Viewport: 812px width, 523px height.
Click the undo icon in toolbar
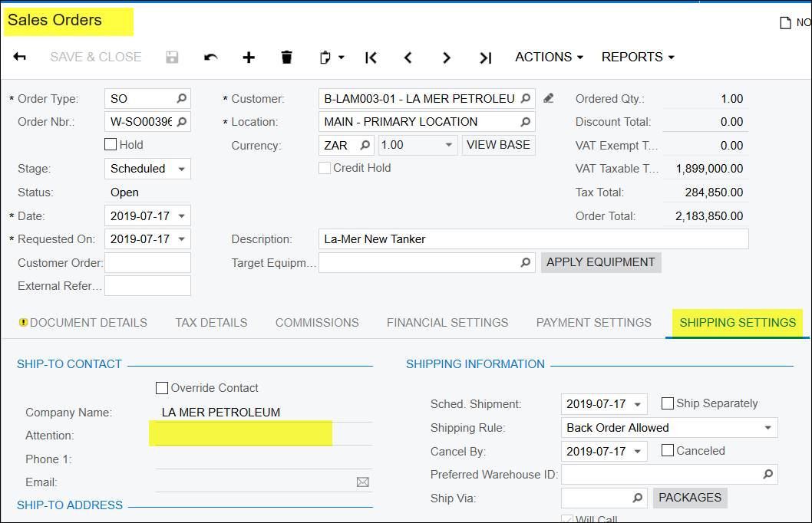click(211, 58)
